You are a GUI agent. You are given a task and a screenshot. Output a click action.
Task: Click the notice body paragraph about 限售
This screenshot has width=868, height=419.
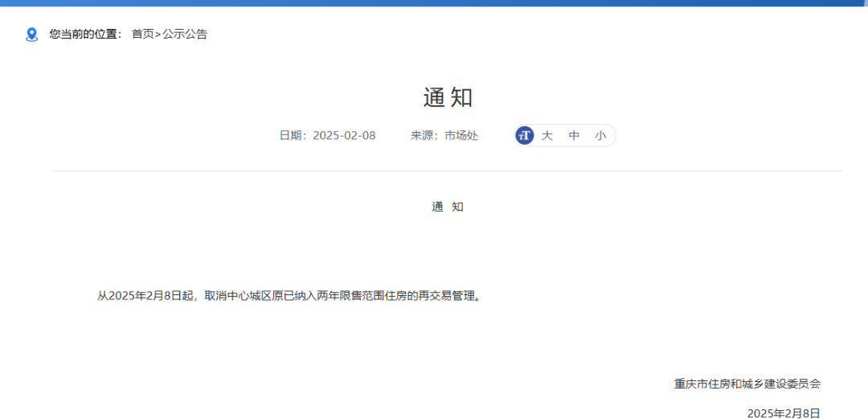point(289,296)
